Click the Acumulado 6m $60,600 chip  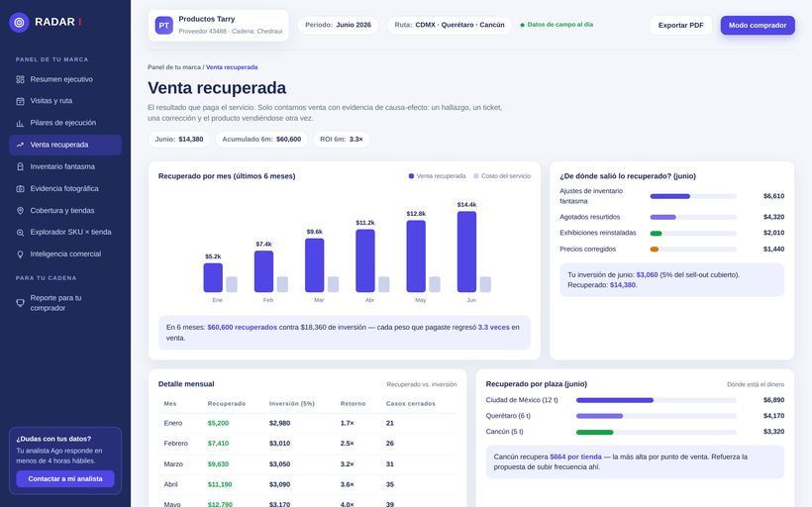click(261, 140)
